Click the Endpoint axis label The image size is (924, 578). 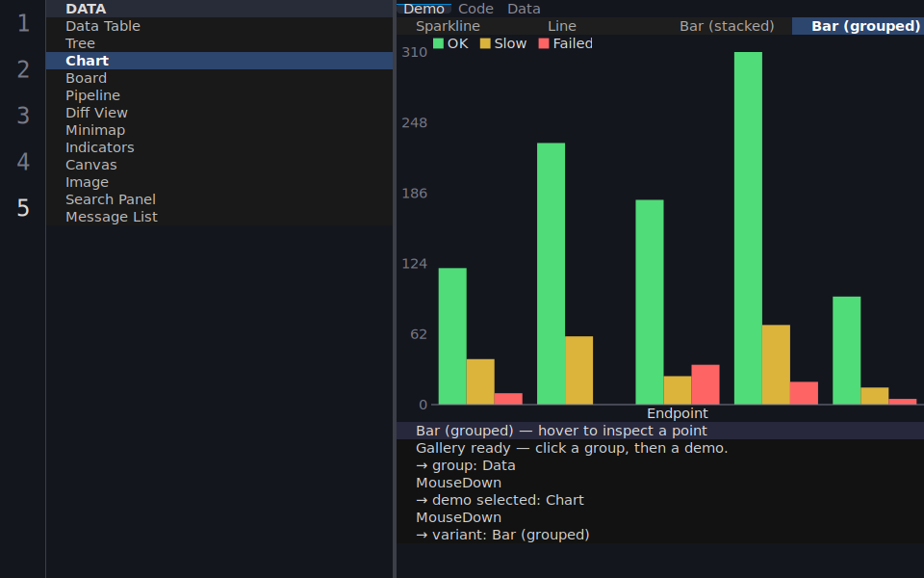677,413
